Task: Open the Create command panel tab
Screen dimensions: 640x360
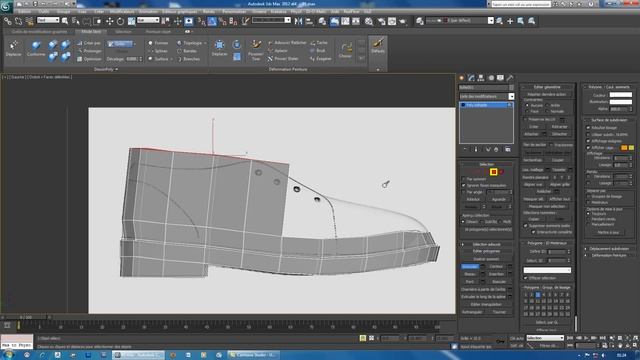Action: coord(462,78)
